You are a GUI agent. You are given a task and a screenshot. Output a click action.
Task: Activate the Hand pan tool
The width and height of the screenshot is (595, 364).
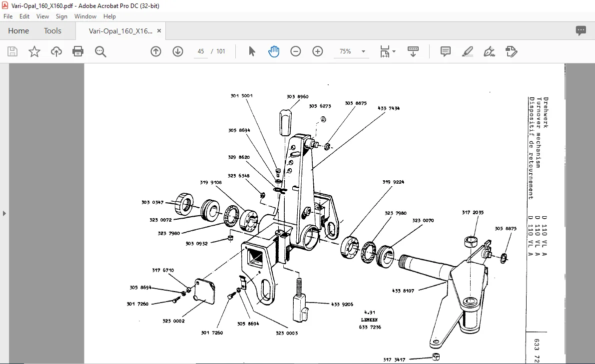pos(274,51)
